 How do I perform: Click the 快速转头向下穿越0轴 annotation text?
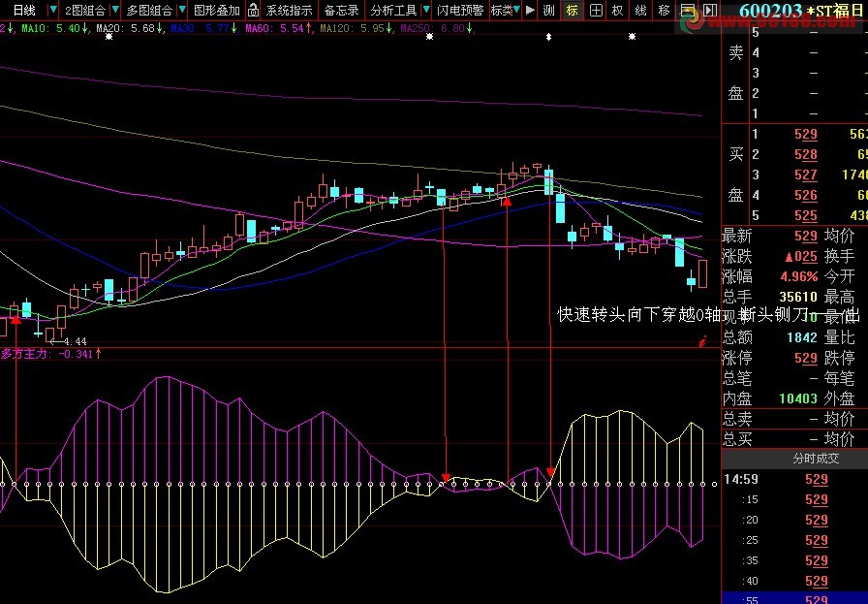[x=640, y=315]
